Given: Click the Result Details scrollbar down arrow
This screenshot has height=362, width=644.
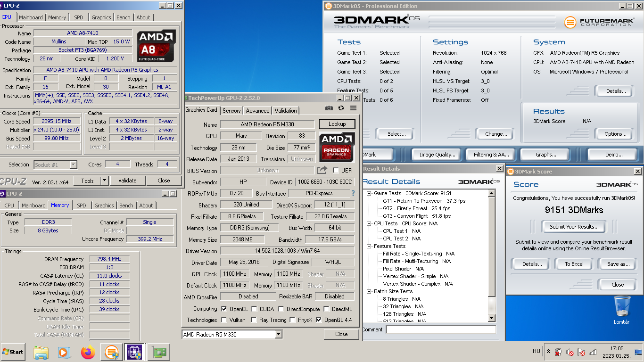Looking at the screenshot, I should coord(492,317).
